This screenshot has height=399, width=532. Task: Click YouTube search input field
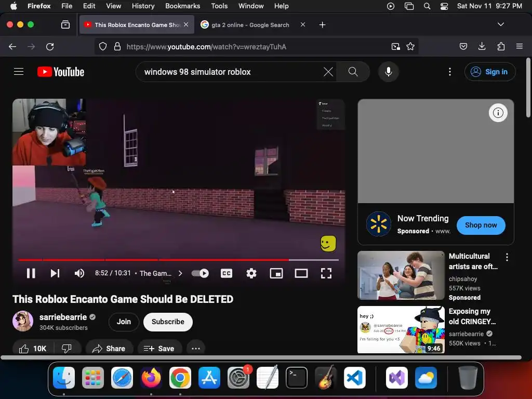tap(231, 72)
